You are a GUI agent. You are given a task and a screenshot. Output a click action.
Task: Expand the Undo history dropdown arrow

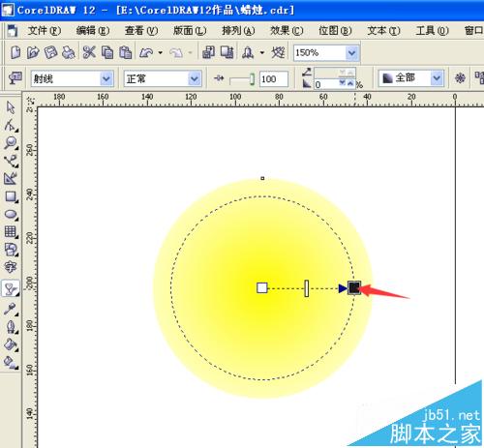[x=161, y=52]
